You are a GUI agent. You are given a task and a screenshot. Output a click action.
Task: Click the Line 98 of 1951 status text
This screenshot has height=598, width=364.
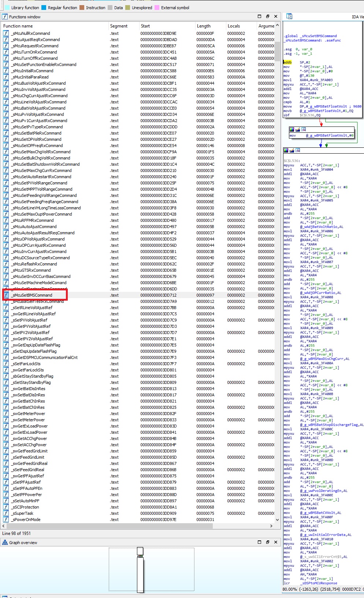pyautogui.click(x=16, y=533)
